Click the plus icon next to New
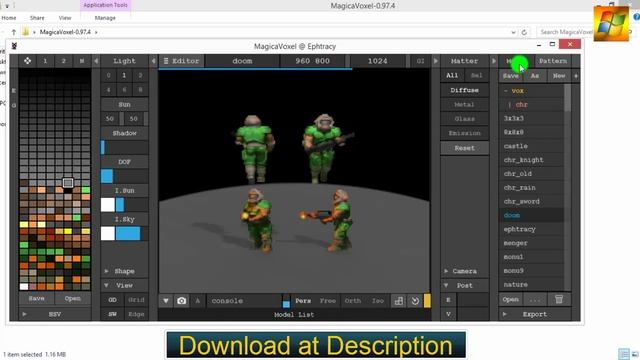 click(x=576, y=76)
